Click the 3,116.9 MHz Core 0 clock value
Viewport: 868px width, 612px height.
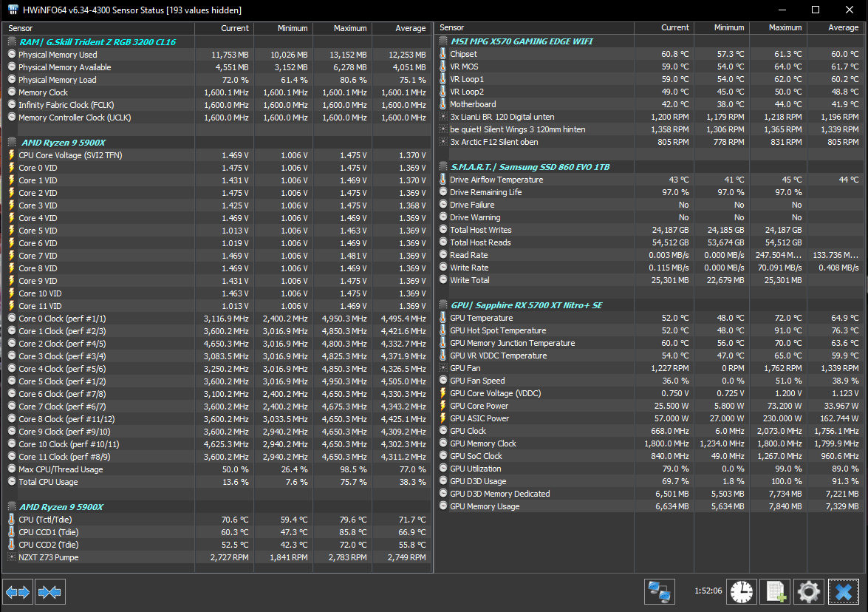226,319
